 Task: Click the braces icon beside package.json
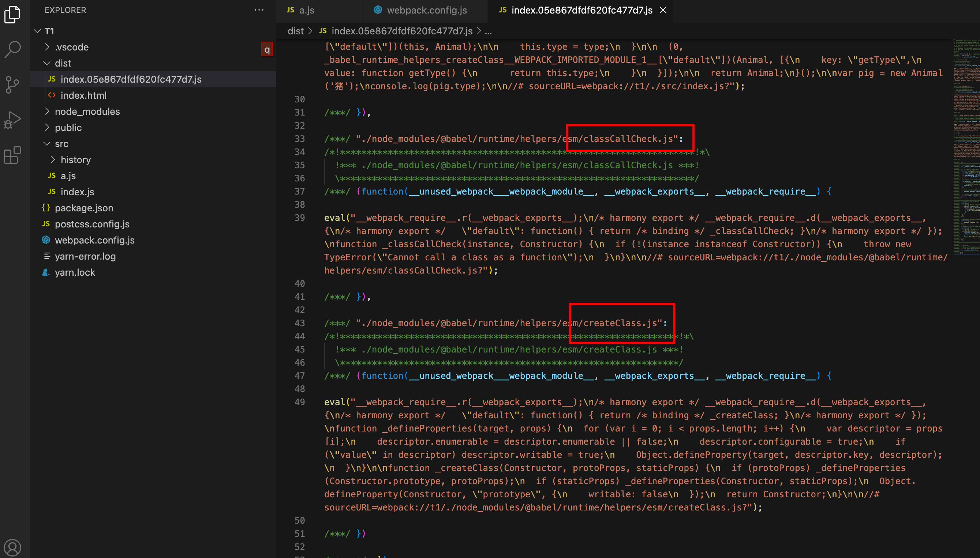[46, 208]
